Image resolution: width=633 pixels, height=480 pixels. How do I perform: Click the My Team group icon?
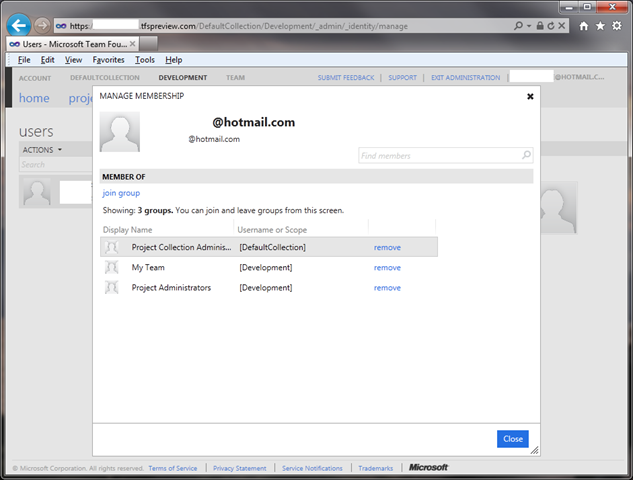tap(112, 268)
